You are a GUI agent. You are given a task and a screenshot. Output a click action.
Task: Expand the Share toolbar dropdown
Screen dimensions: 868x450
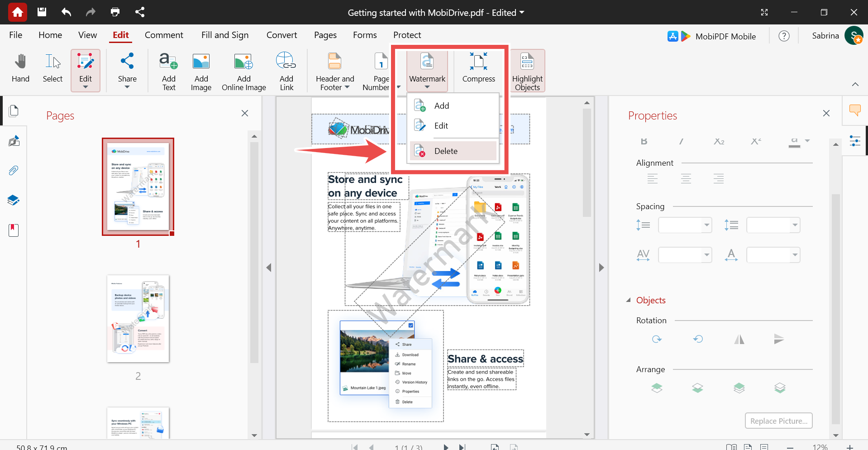coord(127,87)
